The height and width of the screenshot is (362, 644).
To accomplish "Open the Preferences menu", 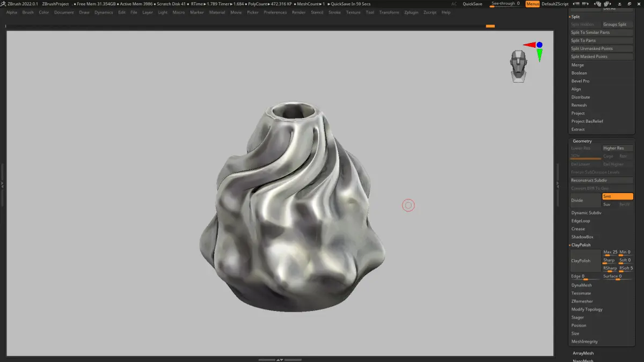I will (275, 12).
